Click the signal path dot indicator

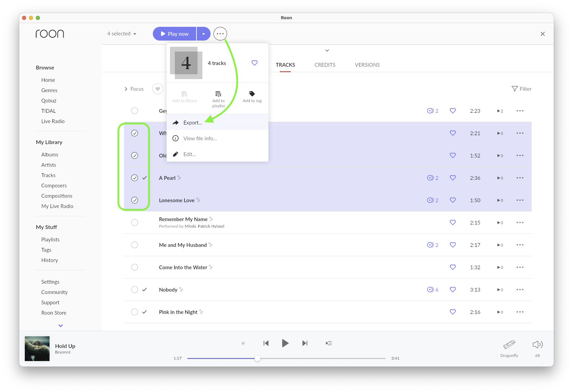[243, 343]
